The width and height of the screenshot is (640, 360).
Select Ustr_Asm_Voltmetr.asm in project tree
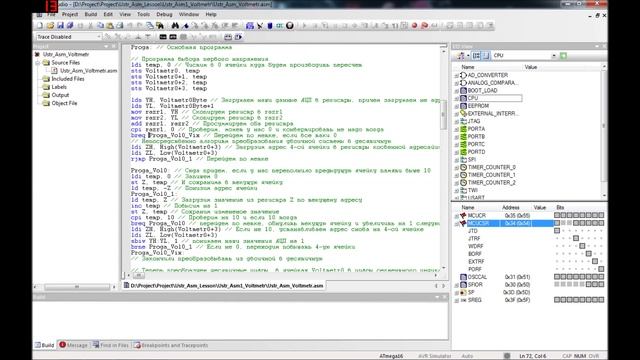click(x=89, y=71)
